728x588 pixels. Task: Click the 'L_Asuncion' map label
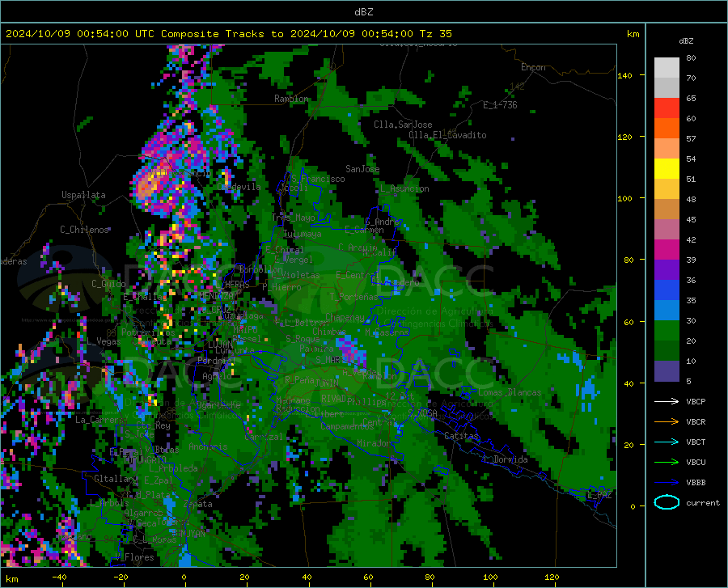pyautogui.click(x=404, y=188)
